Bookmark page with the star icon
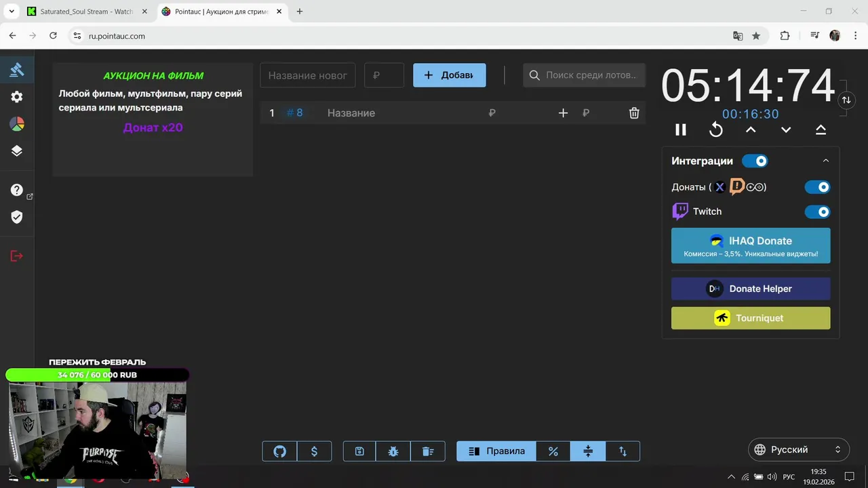The height and width of the screenshot is (488, 868). coord(756,36)
